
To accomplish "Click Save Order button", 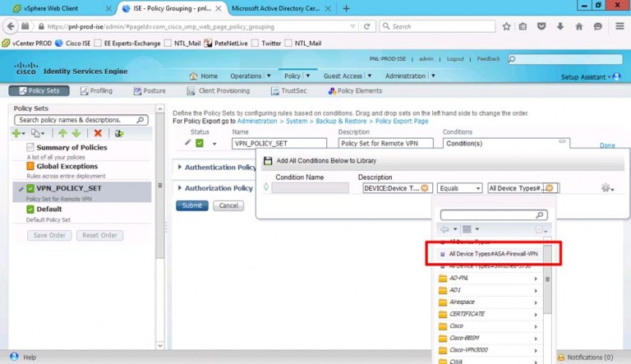I will [x=49, y=236].
